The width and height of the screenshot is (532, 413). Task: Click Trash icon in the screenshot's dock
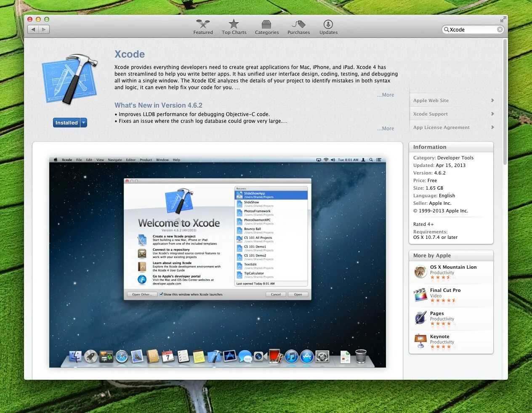(x=361, y=356)
